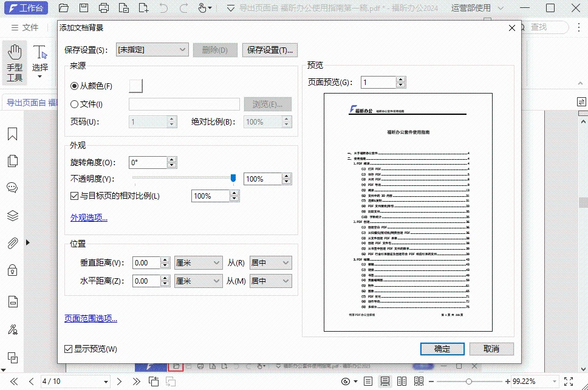Expand the 运营部使用 account dropdown

pos(501,8)
